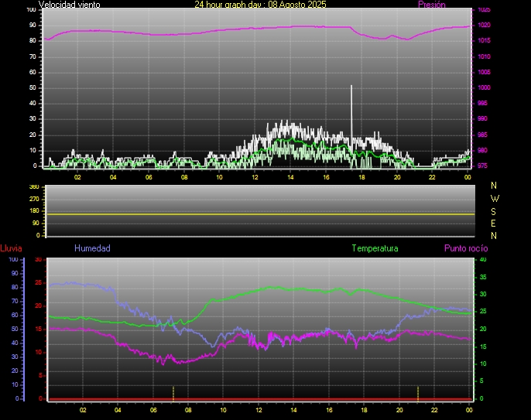Select the blue "Humedad" legend label
The width and height of the screenshot is (531, 420).
click(x=92, y=248)
